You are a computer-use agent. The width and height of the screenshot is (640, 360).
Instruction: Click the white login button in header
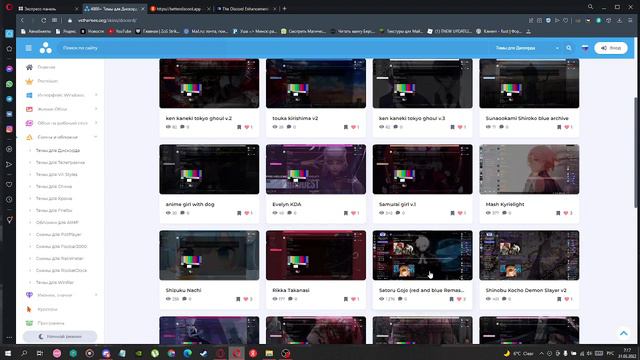(x=611, y=48)
